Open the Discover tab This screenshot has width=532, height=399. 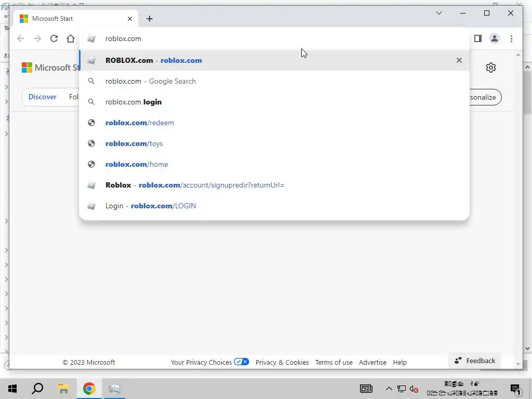[x=43, y=97]
